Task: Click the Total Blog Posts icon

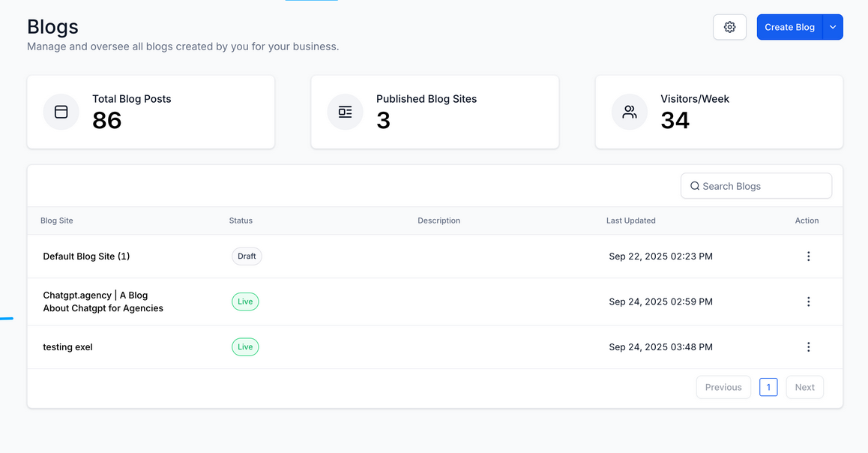Action: click(x=61, y=112)
